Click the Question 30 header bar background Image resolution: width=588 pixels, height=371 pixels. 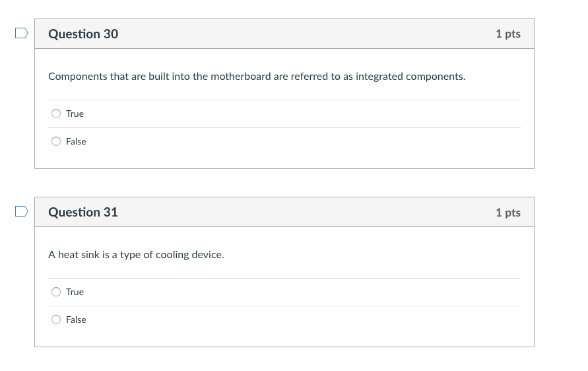(297, 34)
